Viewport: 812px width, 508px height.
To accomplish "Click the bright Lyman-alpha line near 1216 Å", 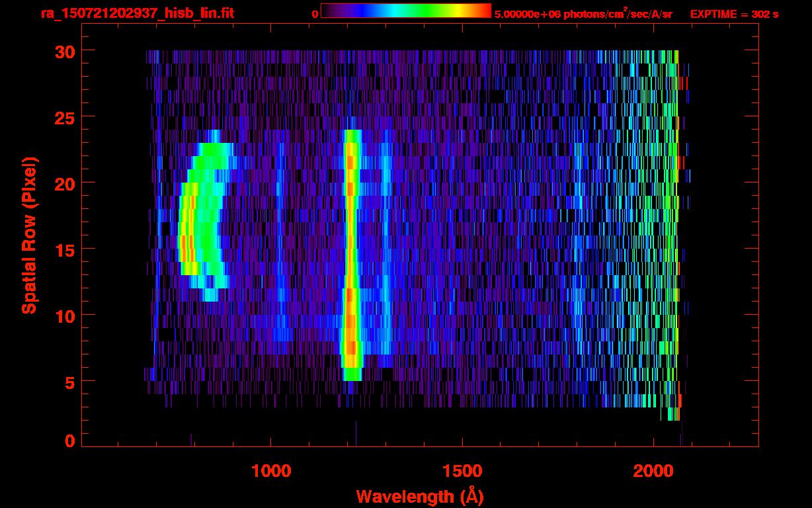I will [x=351, y=255].
